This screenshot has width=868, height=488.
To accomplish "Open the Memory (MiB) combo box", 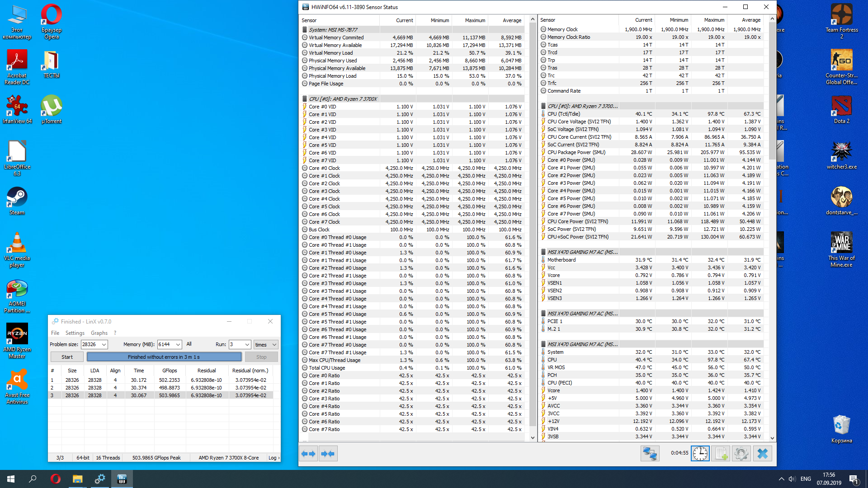I will (178, 344).
